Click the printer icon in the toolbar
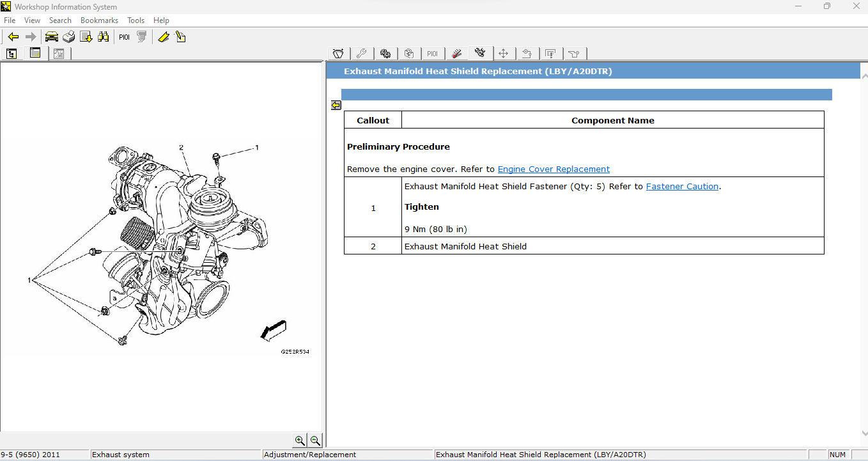868x461 pixels. [69, 37]
